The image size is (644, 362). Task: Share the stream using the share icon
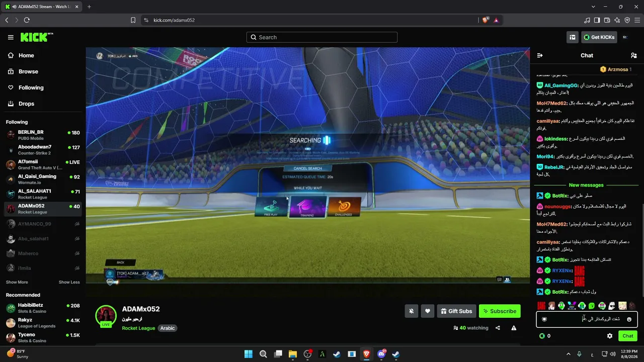[498, 328]
